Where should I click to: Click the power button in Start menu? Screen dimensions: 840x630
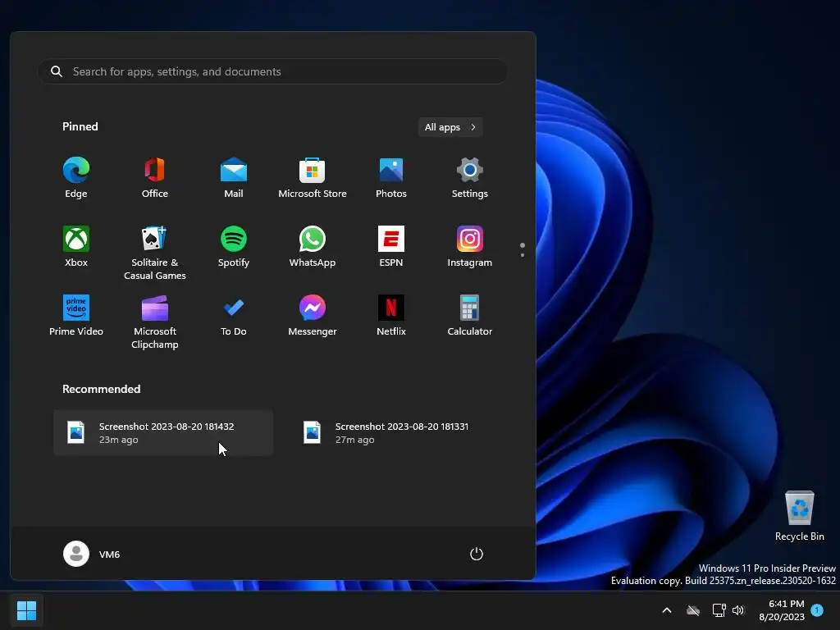tap(477, 554)
